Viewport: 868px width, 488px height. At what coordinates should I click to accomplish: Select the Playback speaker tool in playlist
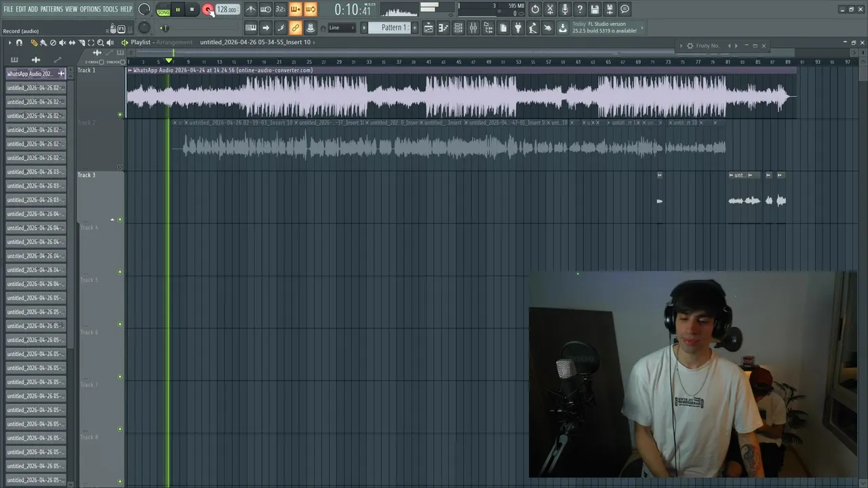click(x=110, y=42)
